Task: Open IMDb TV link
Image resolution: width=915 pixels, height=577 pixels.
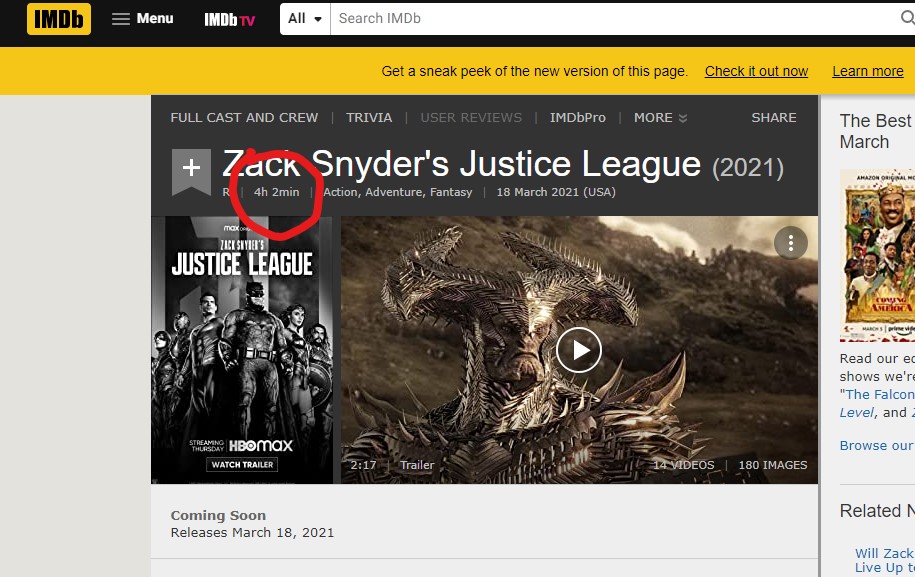Action: click(229, 20)
